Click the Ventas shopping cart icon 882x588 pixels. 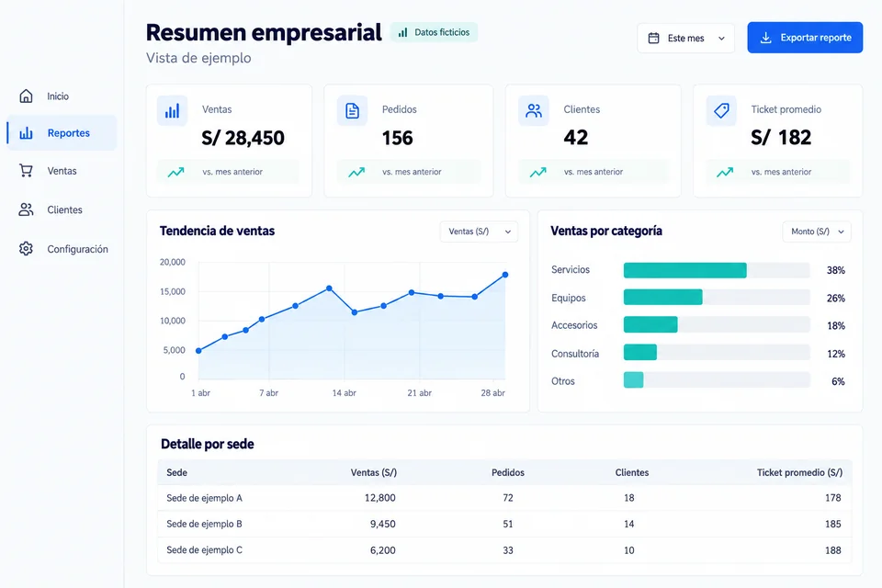click(26, 171)
